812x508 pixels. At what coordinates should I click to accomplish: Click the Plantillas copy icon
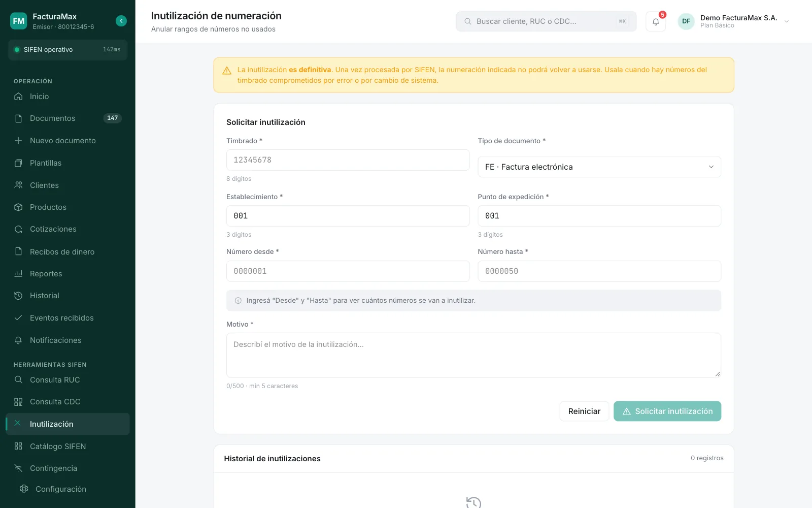tap(18, 163)
